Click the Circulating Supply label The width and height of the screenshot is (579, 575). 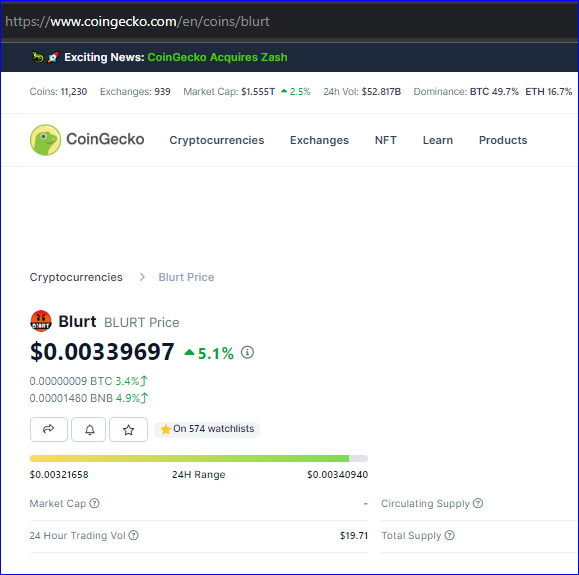(425, 503)
